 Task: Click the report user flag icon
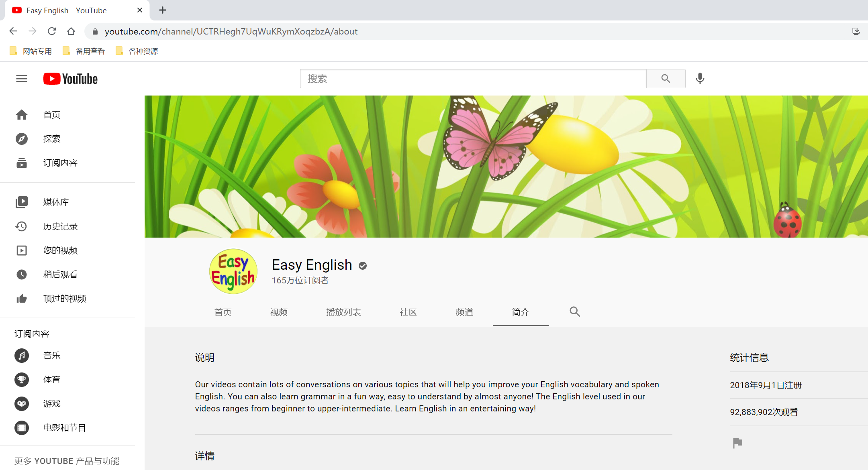tap(737, 443)
